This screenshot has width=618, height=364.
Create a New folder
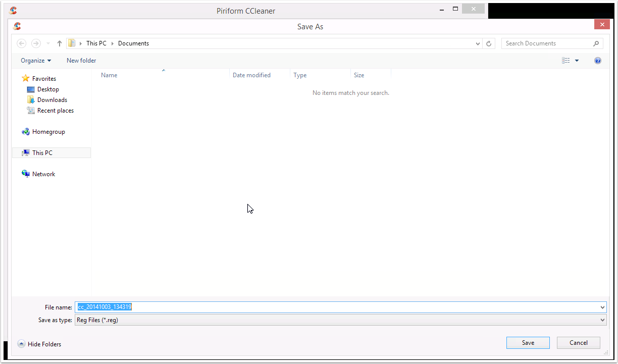81,61
